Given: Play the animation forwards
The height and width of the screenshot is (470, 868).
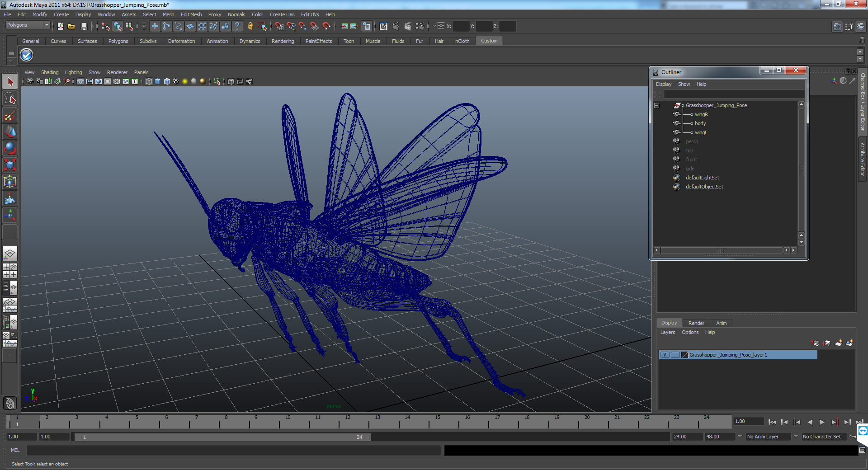Looking at the screenshot, I should coord(822,422).
